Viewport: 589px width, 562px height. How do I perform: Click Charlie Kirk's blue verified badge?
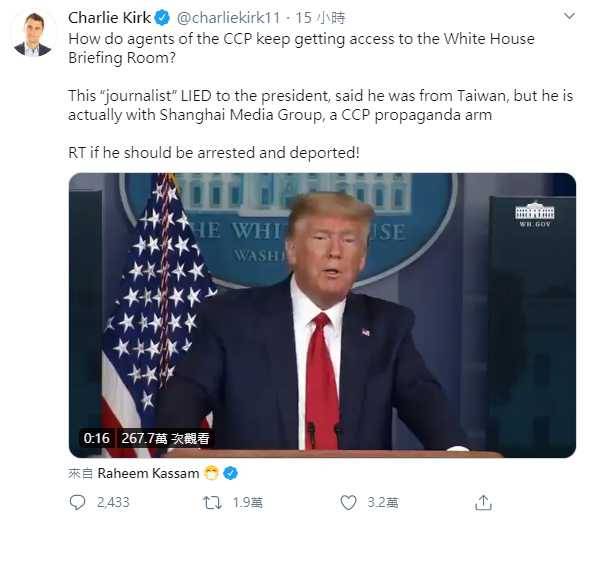(x=162, y=18)
